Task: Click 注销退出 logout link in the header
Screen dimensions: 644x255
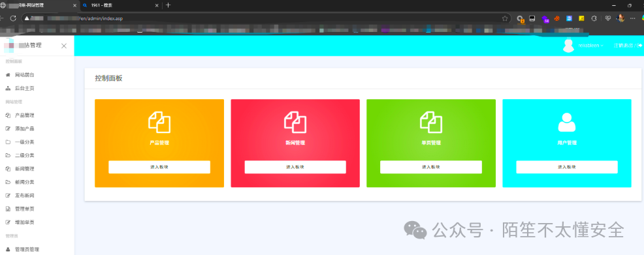Action: (x=628, y=46)
